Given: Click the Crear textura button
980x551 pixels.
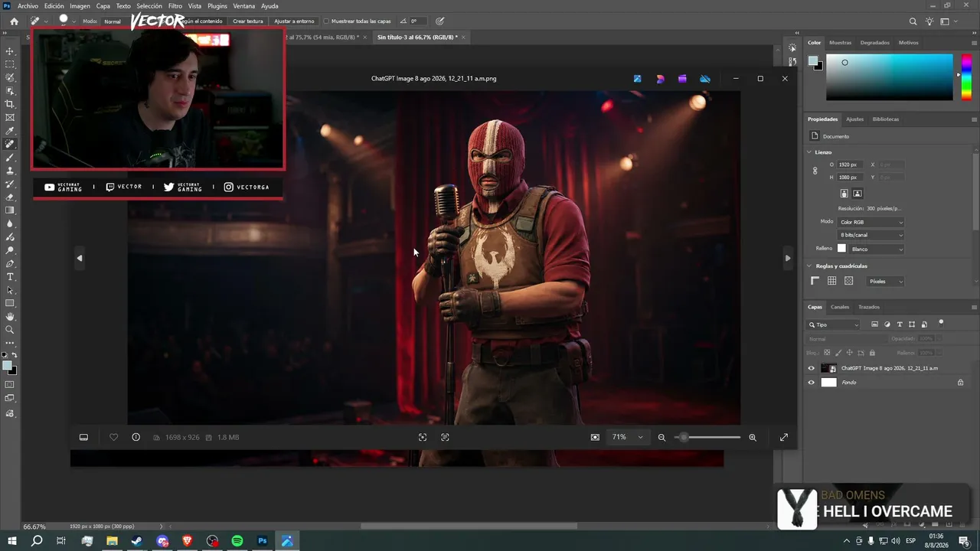Looking at the screenshot, I should click(x=248, y=21).
